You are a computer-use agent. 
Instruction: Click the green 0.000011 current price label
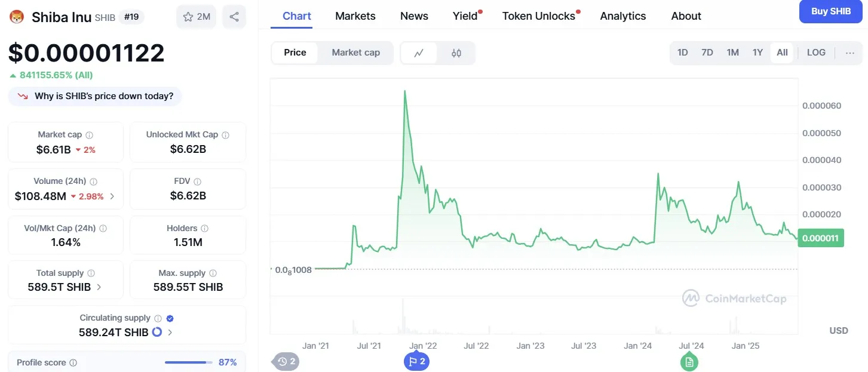[x=820, y=238]
